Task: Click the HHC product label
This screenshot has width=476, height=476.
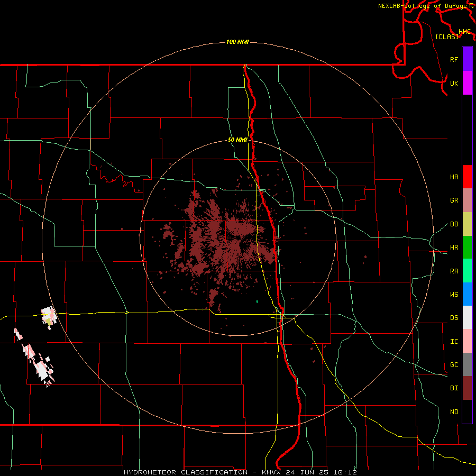Action: pos(464,32)
